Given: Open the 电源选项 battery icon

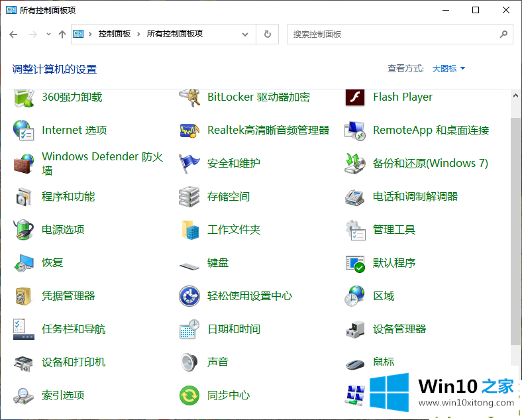Looking at the screenshot, I should coord(23,230).
